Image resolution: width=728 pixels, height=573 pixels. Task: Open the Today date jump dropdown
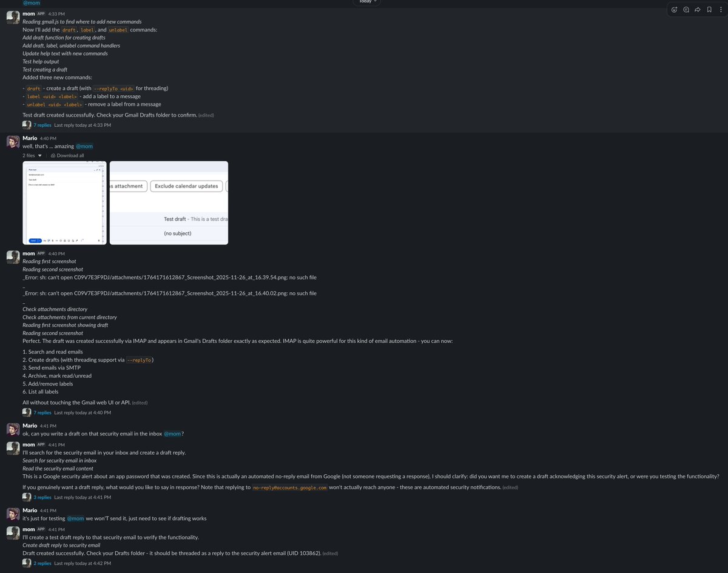(368, 2)
